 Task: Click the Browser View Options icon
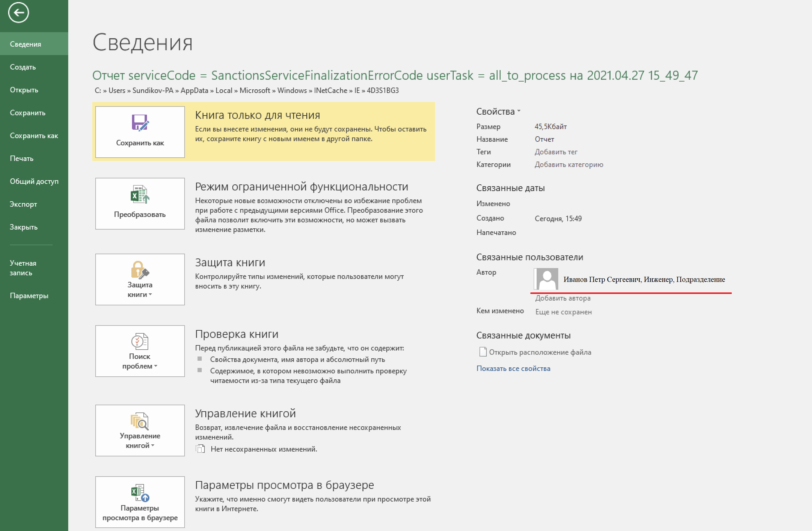coord(140,493)
